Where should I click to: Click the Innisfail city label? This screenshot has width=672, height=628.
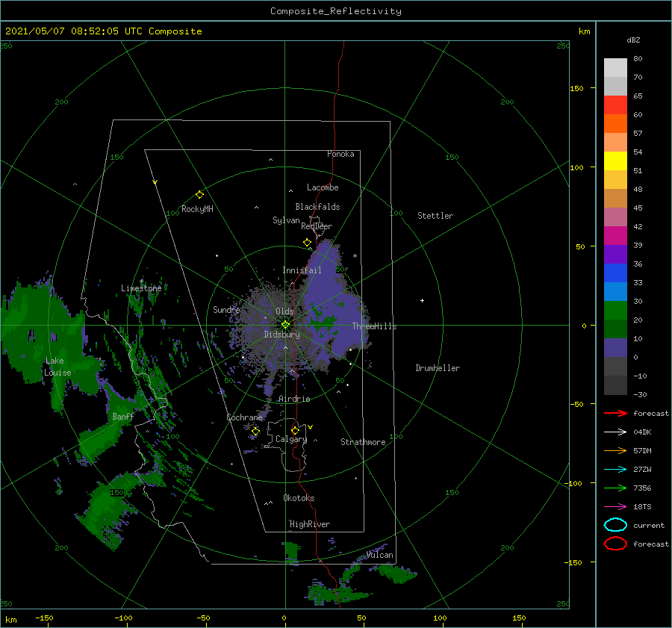[x=302, y=270]
